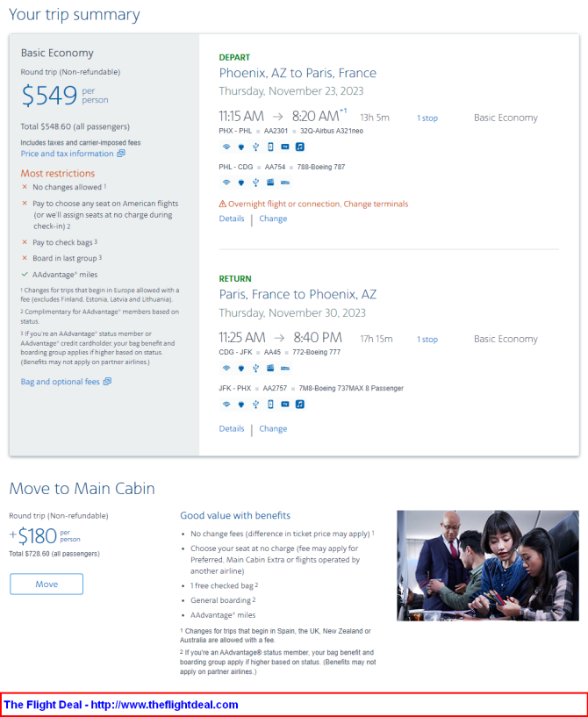Open Details for the departing flight
The image size is (588, 717).
(x=232, y=219)
